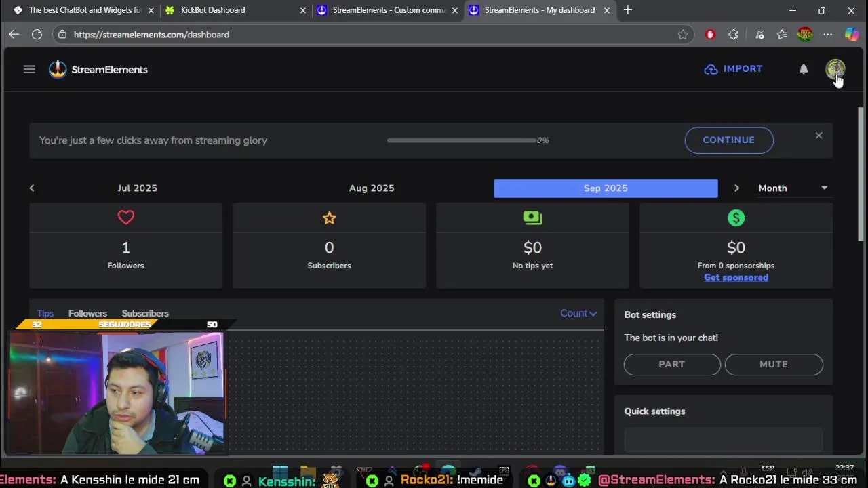Screen dimensions: 868x488
Task: Click the CONTINUE button
Action: click(x=729, y=140)
